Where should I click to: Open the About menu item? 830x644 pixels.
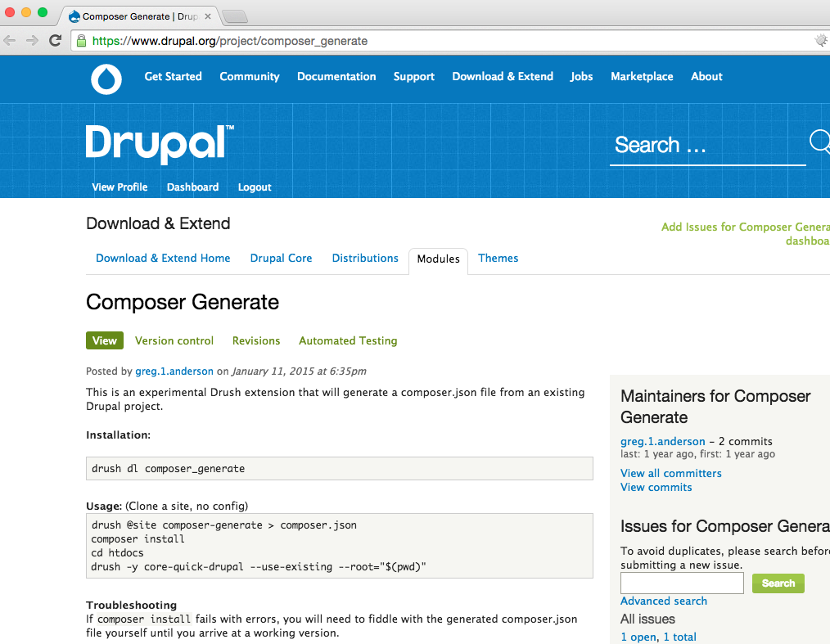(706, 76)
